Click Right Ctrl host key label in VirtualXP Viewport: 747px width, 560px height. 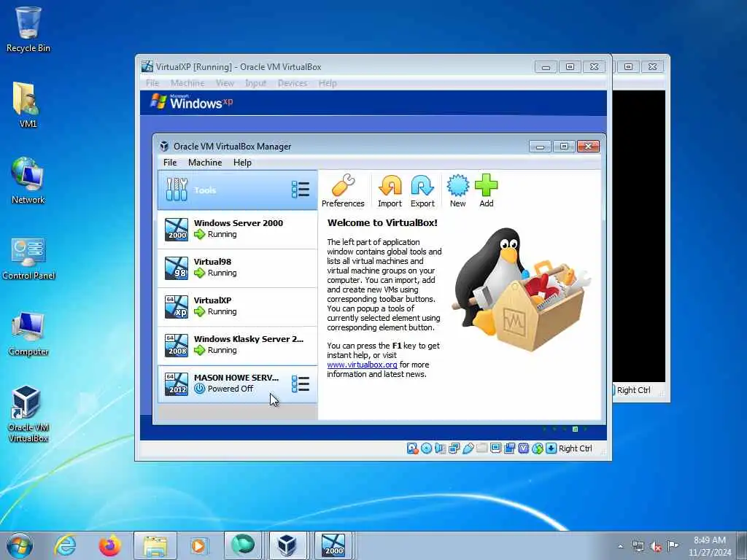575,448
